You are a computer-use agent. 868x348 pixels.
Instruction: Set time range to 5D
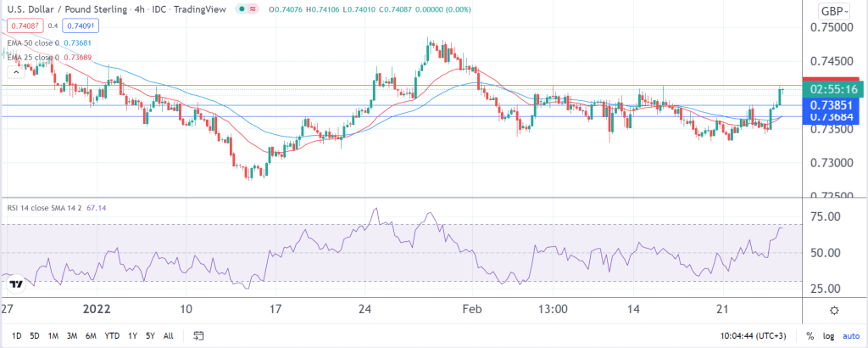35,336
